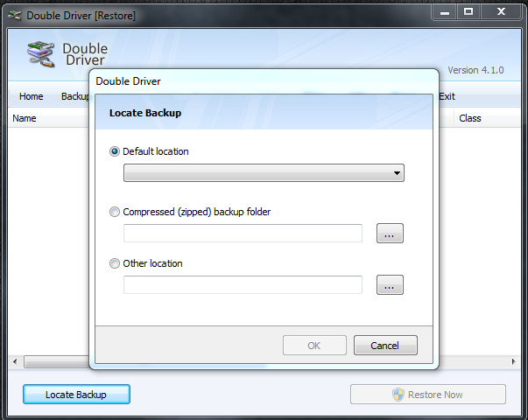Screen dimensions: 528x420
Task: Click the title bar application icon
Action: pyautogui.click(x=12, y=12)
